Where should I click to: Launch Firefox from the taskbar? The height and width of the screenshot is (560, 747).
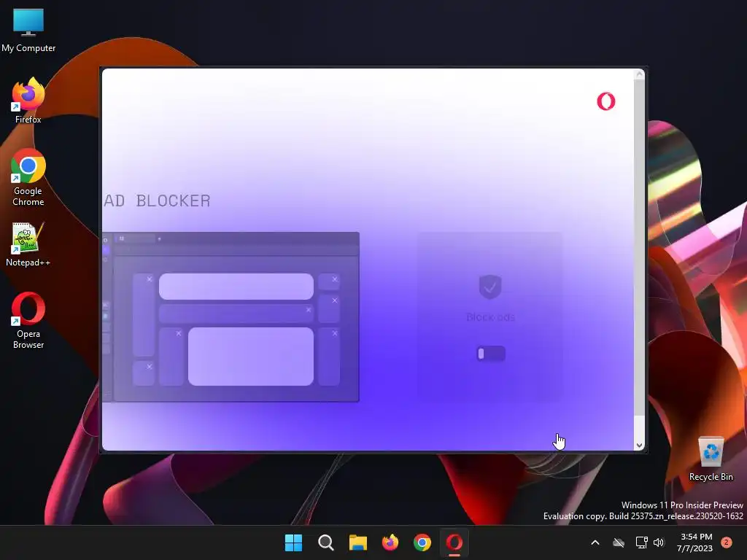tap(390, 542)
